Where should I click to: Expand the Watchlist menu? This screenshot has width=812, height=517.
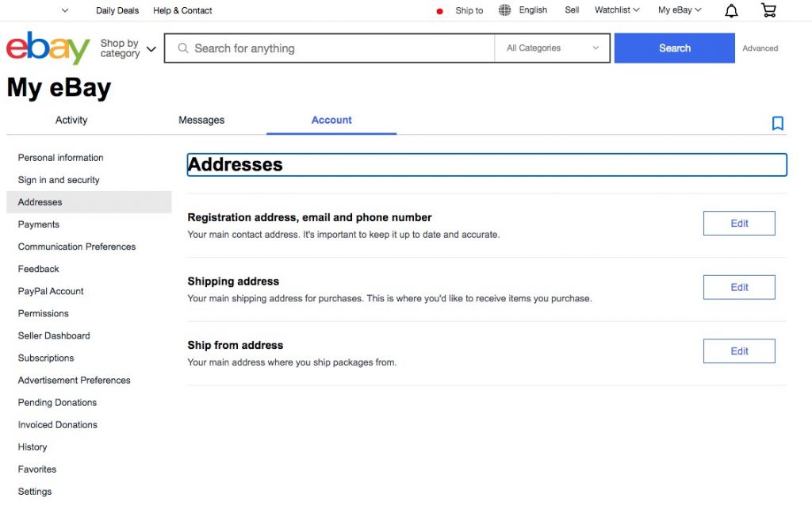pyautogui.click(x=617, y=10)
